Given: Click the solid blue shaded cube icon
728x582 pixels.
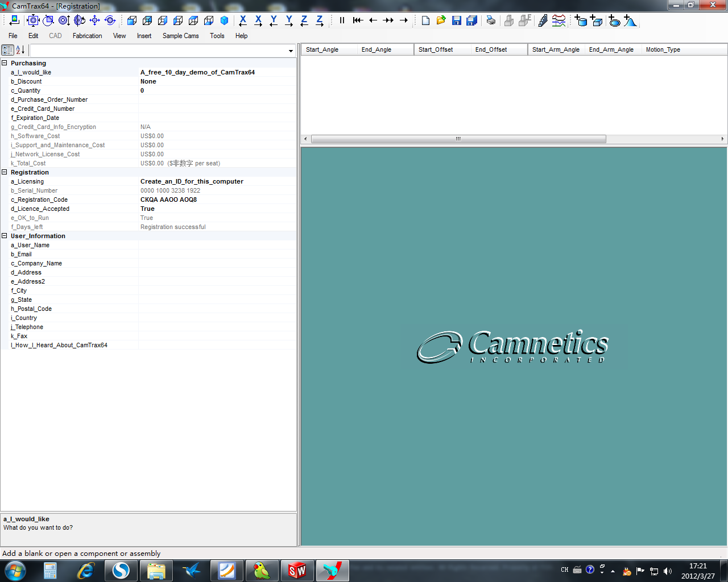Looking at the screenshot, I should [x=224, y=20].
